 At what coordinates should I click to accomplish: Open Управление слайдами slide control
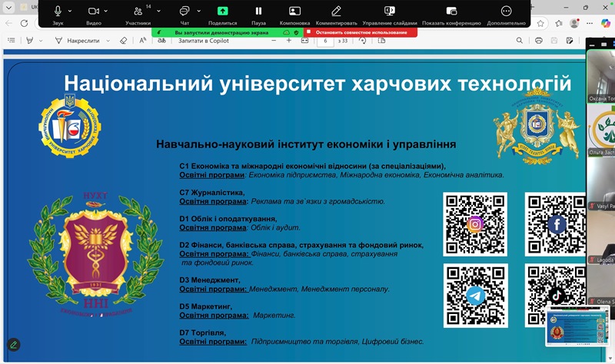point(390,12)
